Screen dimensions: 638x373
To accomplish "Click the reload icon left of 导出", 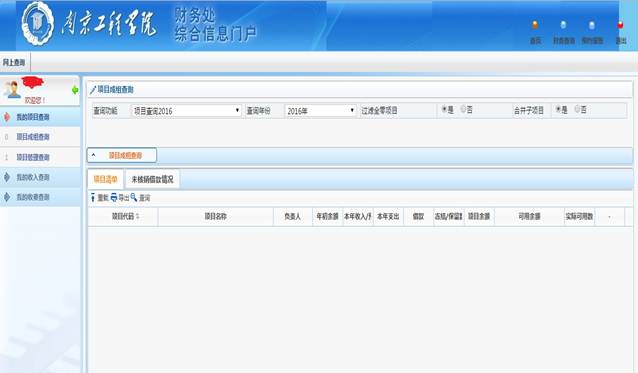I will point(93,197).
